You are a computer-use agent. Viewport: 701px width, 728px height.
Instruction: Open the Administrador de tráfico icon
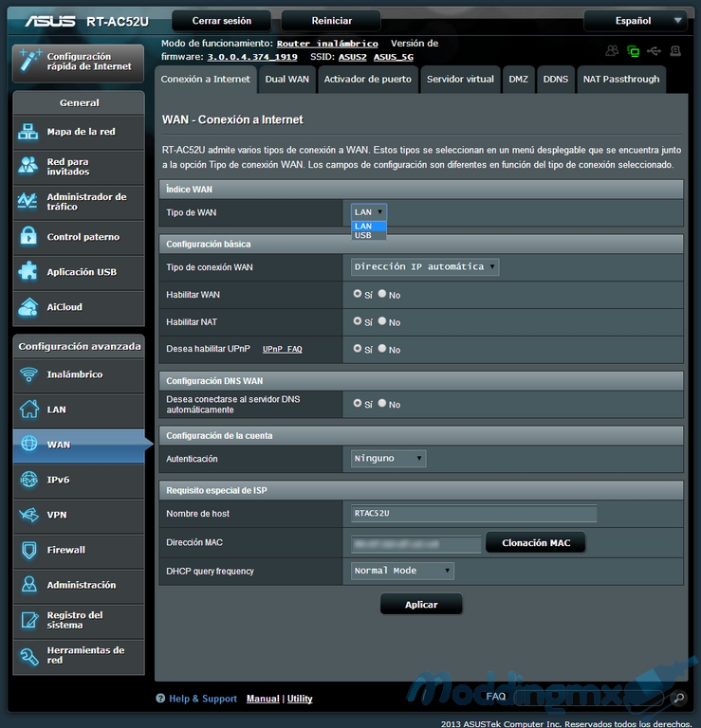28,201
